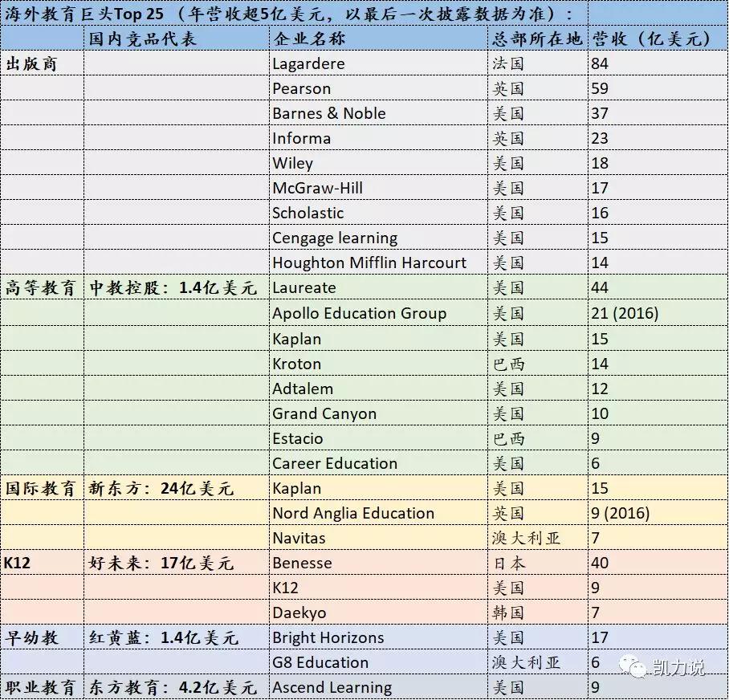Viewport: 729px width, 700px height.
Task: Click the 高等教育 category cell
Action: tap(40, 287)
